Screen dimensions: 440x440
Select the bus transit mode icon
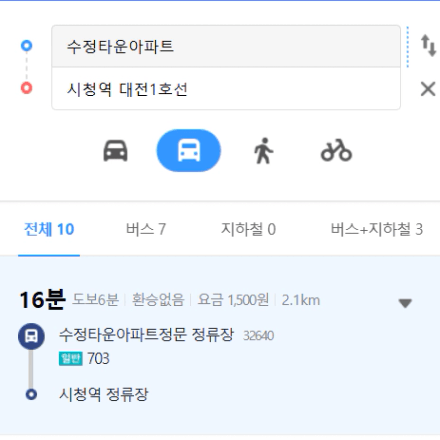point(189,151)
